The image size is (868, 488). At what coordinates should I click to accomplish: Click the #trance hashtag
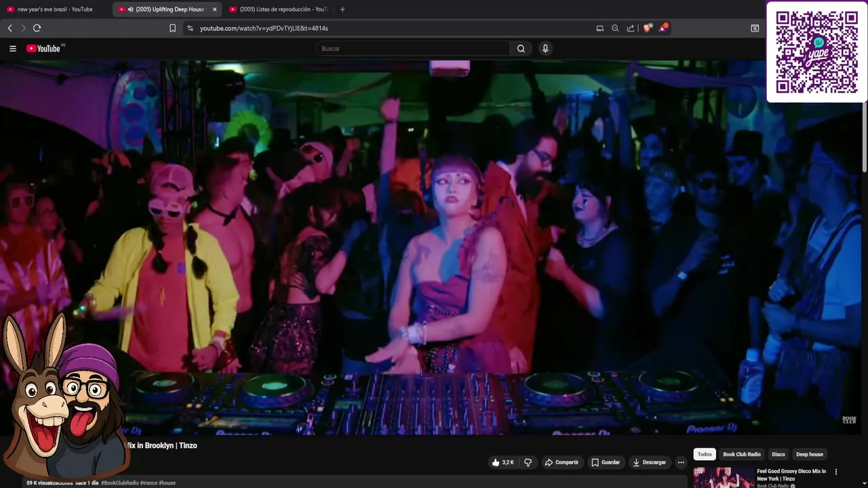click(x=149, y=483)
